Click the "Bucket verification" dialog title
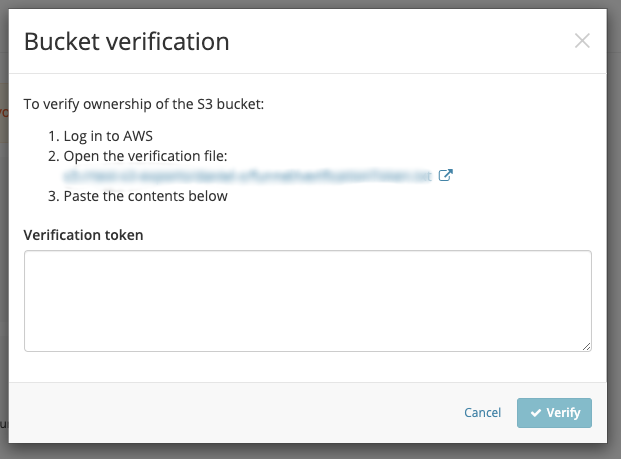 tap(127, 42)
